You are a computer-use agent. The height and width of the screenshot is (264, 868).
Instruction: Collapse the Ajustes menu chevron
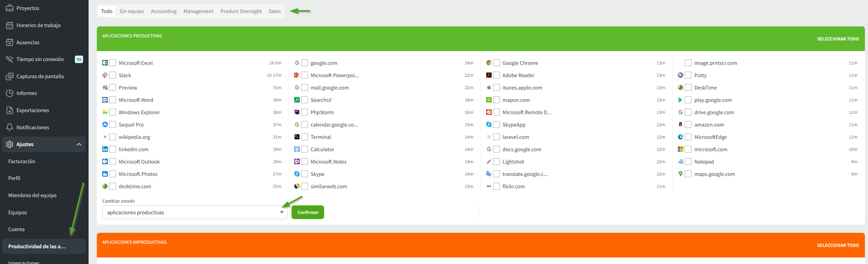point(79,144)
